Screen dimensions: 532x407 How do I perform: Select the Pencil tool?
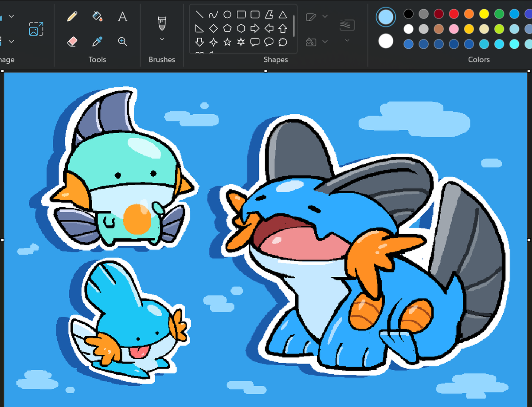pos(72,17)
